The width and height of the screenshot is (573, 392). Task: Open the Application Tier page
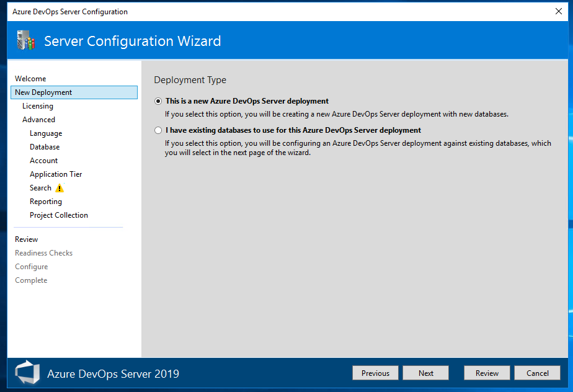56,174
